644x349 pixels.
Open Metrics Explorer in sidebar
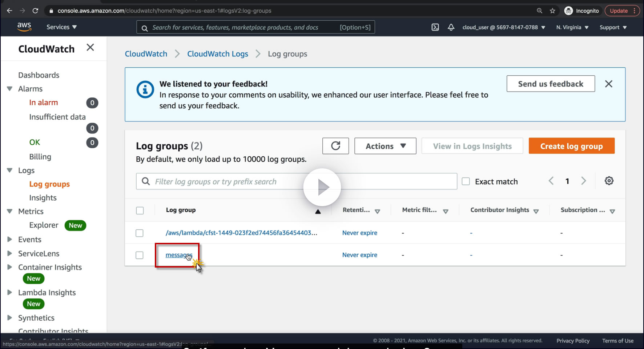pyautogui.click(x=44, y=225)
